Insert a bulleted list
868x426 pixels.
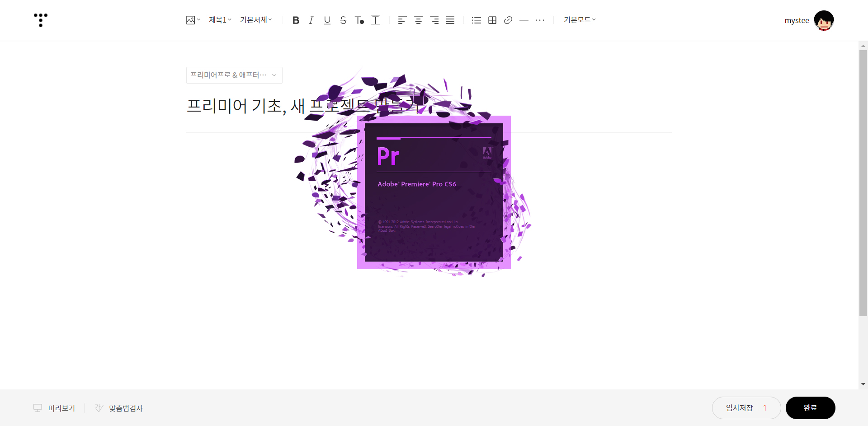[476, 20]
